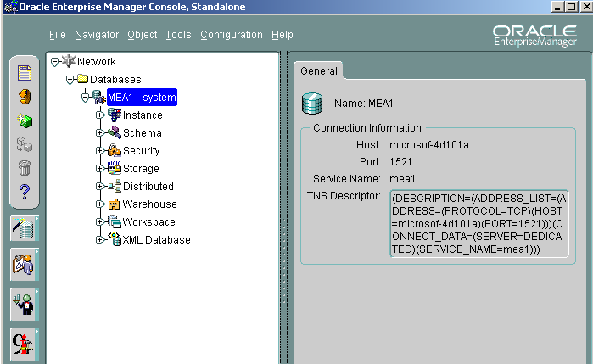Select the Distributed tree item
The image size is (593, 364).
148,186
